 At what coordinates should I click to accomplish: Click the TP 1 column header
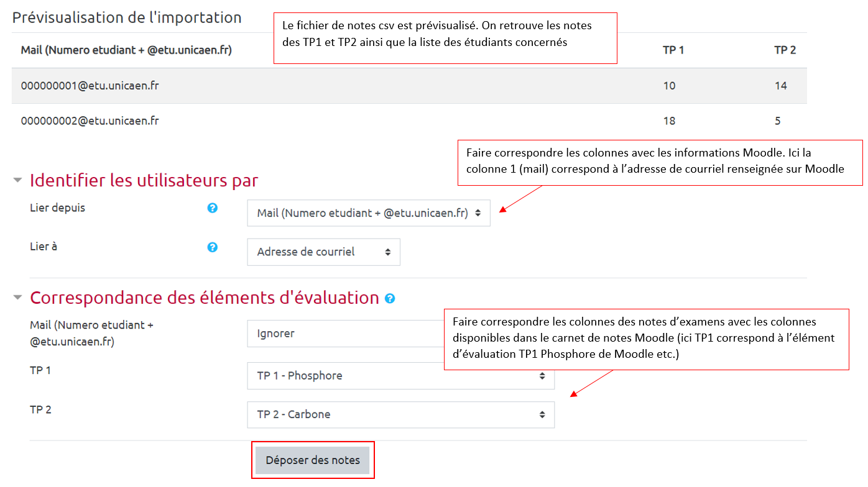point(673,50)
